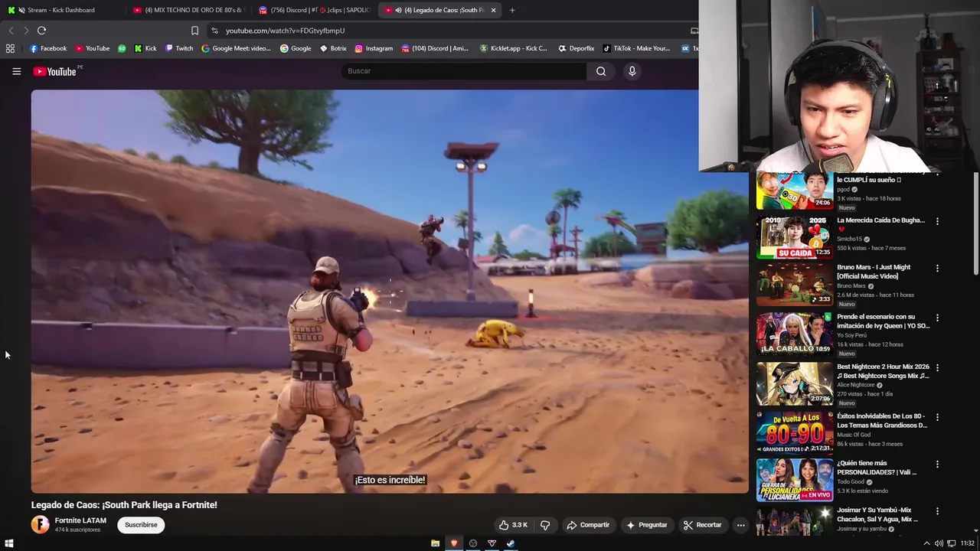Open Twitch bookmark
Image resolution: width=980 pixels, height=551 pixels.
coord(179,48)
